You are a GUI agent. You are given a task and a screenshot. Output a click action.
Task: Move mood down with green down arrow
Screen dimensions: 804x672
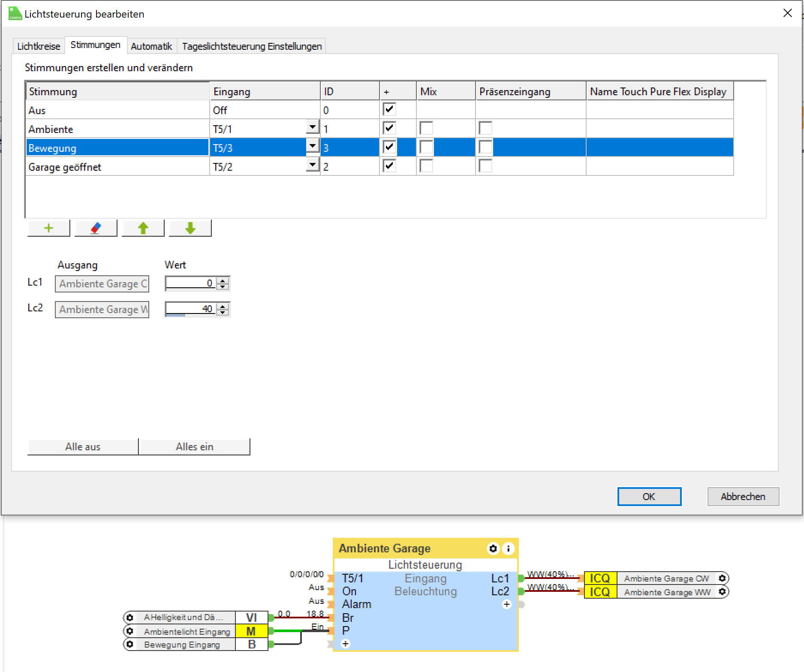[x=190, y=228]
